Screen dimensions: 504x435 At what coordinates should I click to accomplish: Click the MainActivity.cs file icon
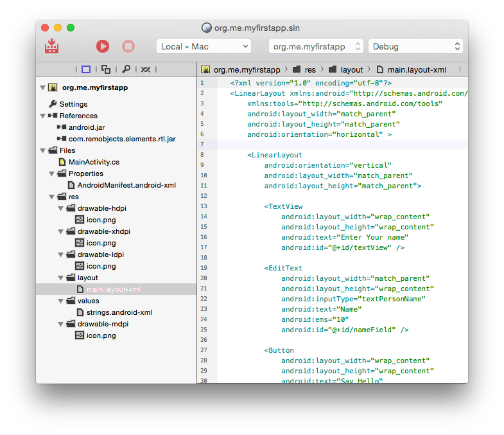click(x=62, y=162)
